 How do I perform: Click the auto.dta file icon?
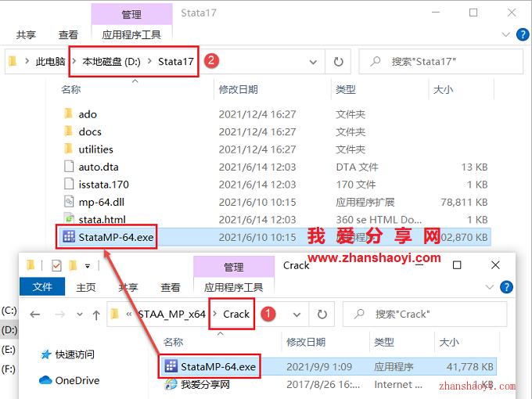[x=69, y=166]
